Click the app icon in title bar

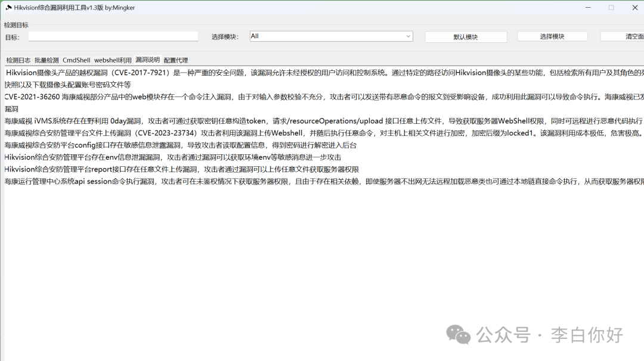8,8
